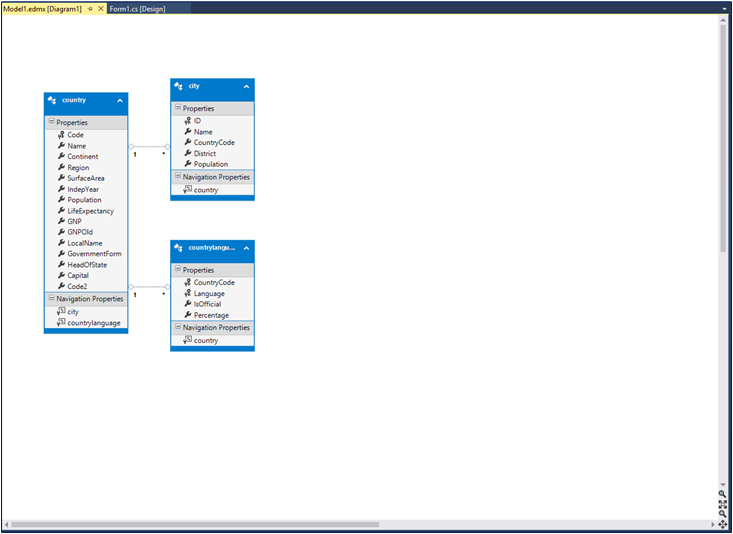Click the countrylanguage entity header icon
Screen dimensions: 733x534
pyautogui.click(x=179, y=247)
